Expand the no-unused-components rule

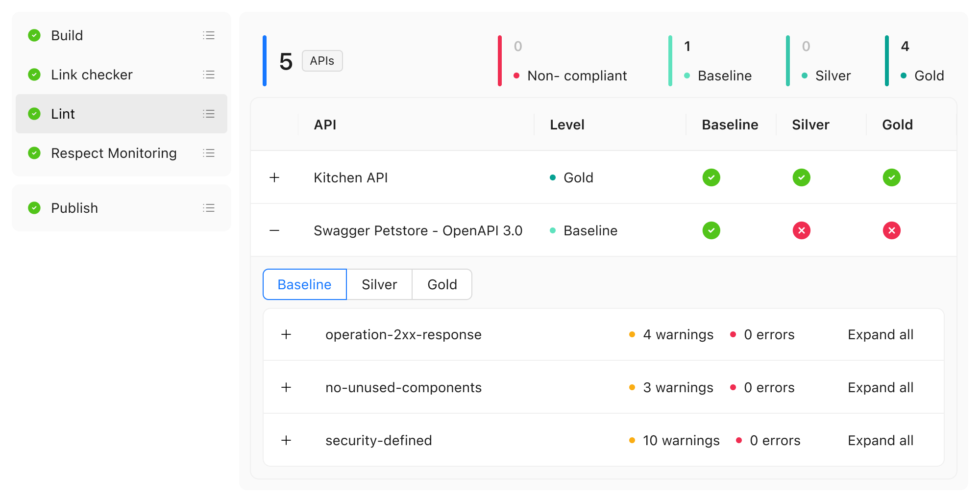click(x=286, y=387)
